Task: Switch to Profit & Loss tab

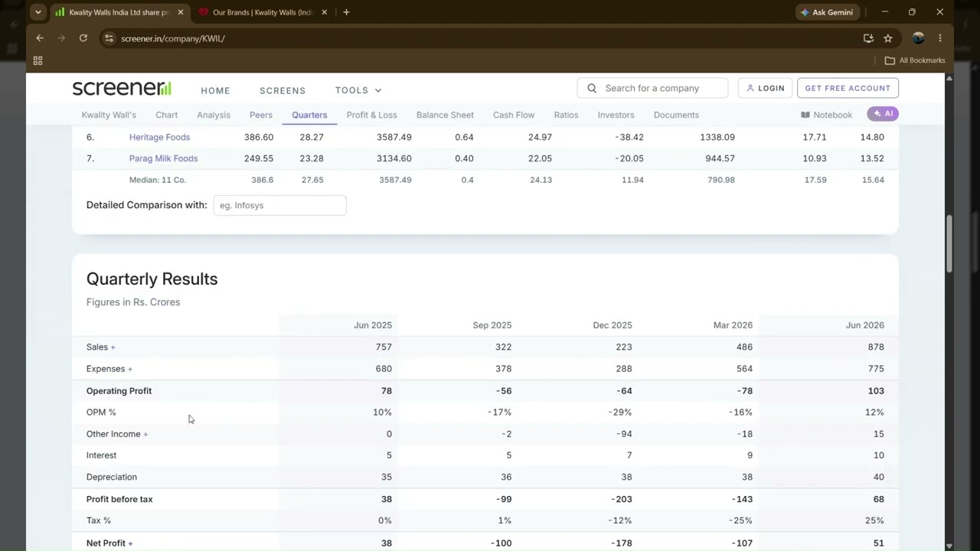Action: tap(371, 115)
